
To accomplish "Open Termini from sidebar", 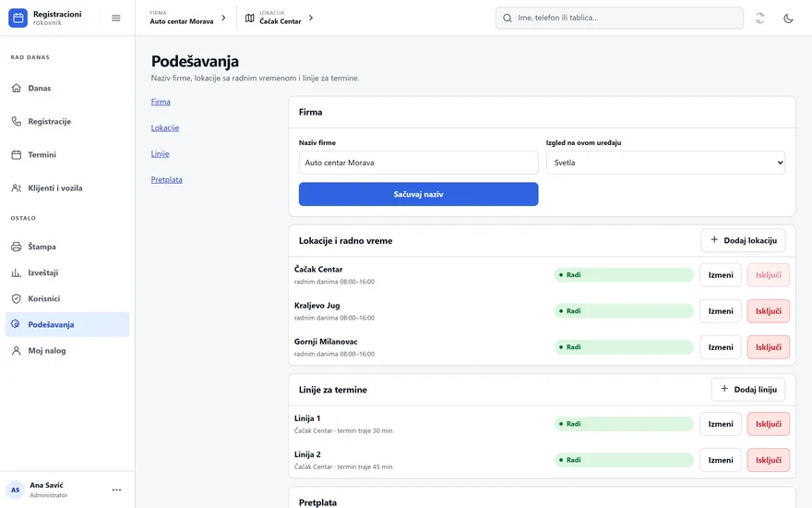I will point(67,154).
